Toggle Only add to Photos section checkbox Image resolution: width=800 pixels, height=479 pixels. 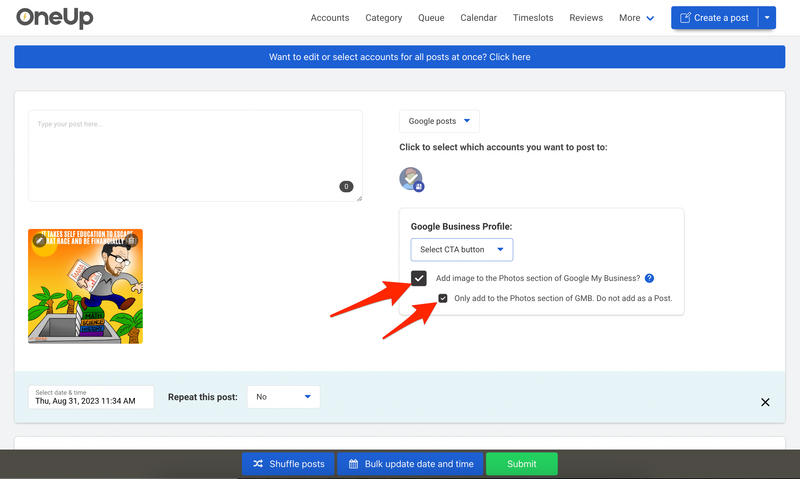pyautogui.click(x=443, y=298)
